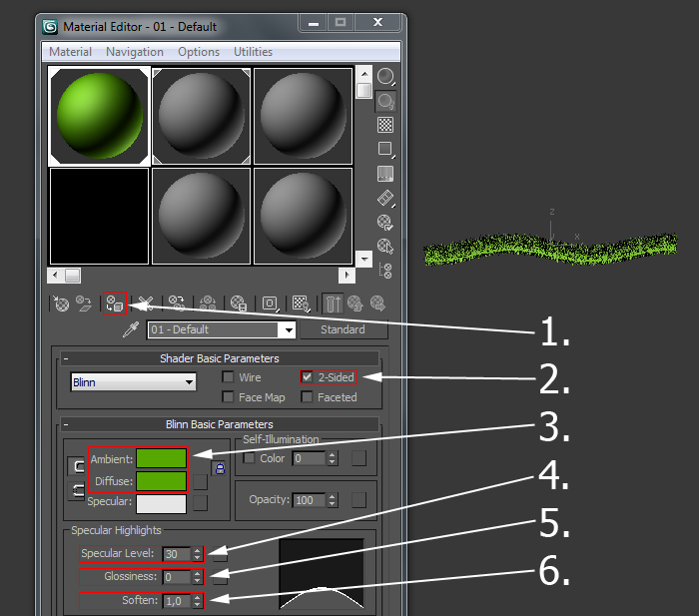Collapse the Shader Basic Parameters rollout
The height and width of the screenshot is (616, 699).
[x=66, y=358]
